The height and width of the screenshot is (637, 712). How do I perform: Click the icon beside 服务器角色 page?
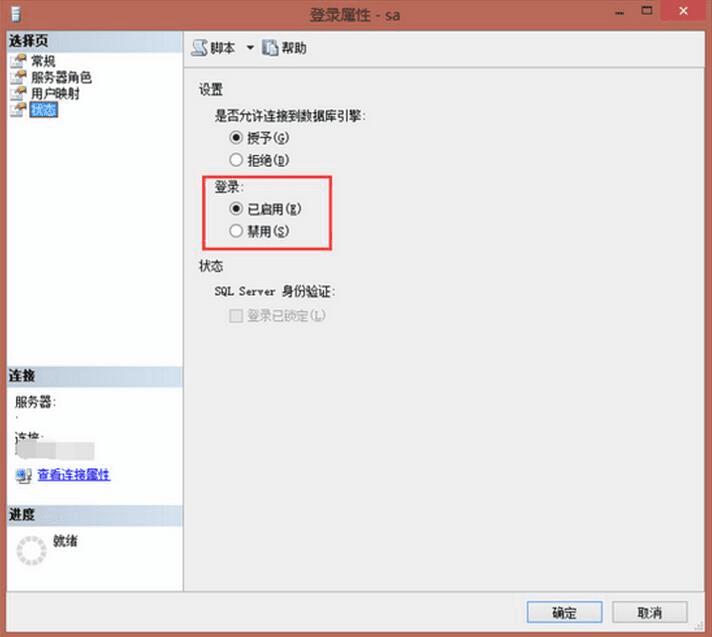point(19,77)
